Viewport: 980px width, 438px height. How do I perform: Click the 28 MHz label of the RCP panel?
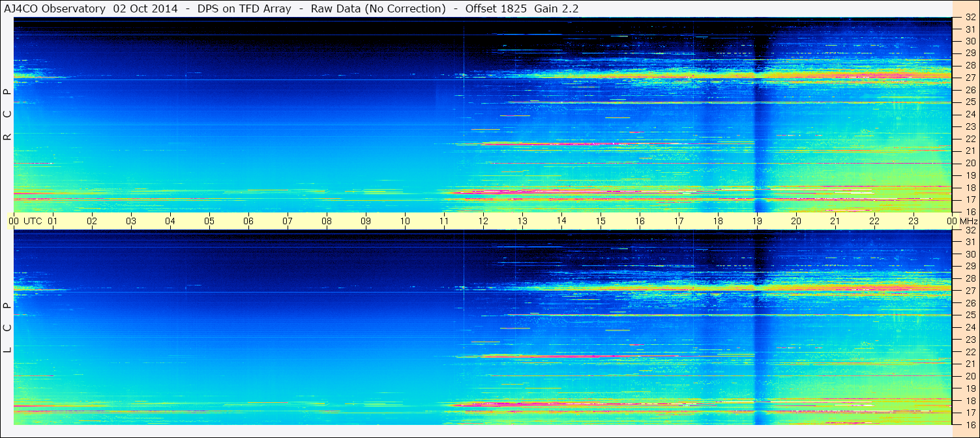tap(970, 65)
